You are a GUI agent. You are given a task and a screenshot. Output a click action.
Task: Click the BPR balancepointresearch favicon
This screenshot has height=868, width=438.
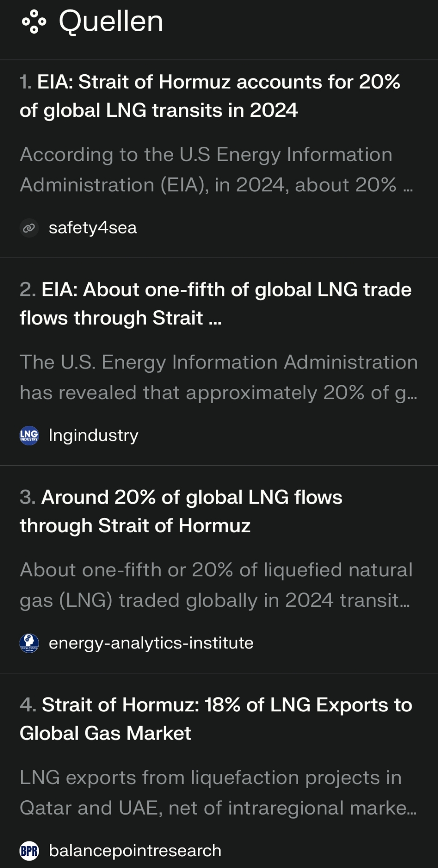click(x=29, y=851)
